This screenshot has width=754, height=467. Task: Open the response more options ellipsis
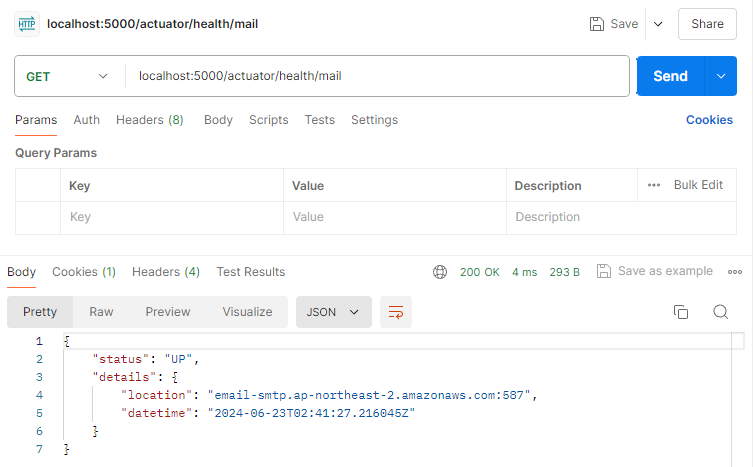coord(735,272)
